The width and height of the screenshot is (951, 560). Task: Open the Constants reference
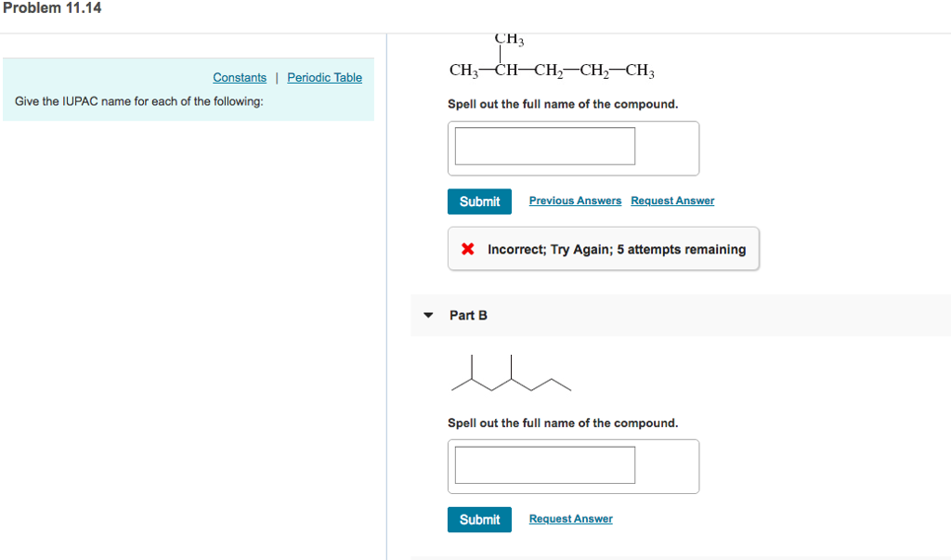click(x=240, y=77)
